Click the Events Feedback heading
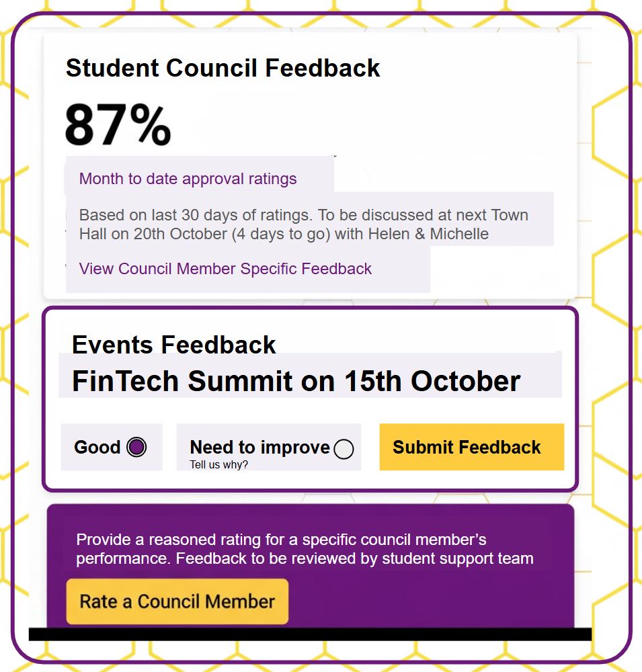The width and height of the screenshot is (642, 672). coord(173,344)
